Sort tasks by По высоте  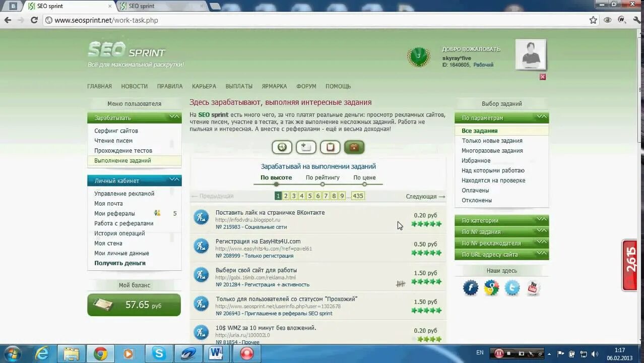tap(276, 177)
